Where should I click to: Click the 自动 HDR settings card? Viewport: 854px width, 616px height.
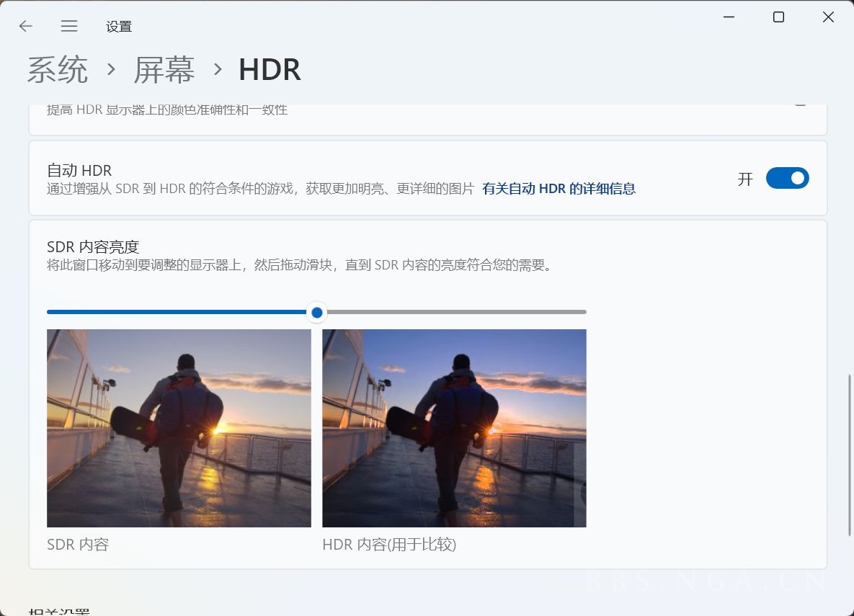pos(360,178)
